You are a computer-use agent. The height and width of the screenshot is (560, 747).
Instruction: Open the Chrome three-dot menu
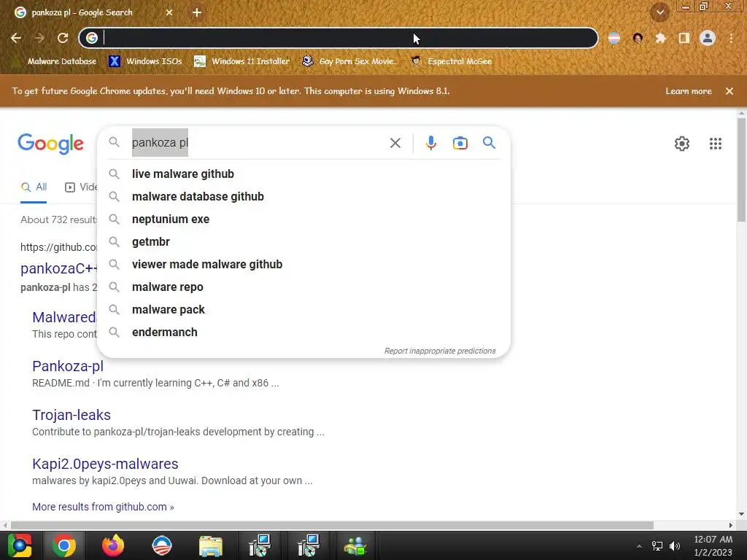(731, 38)
